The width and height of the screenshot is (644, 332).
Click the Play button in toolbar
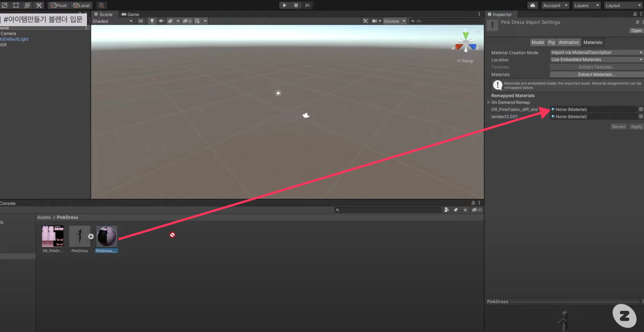[x=284, y=5]
